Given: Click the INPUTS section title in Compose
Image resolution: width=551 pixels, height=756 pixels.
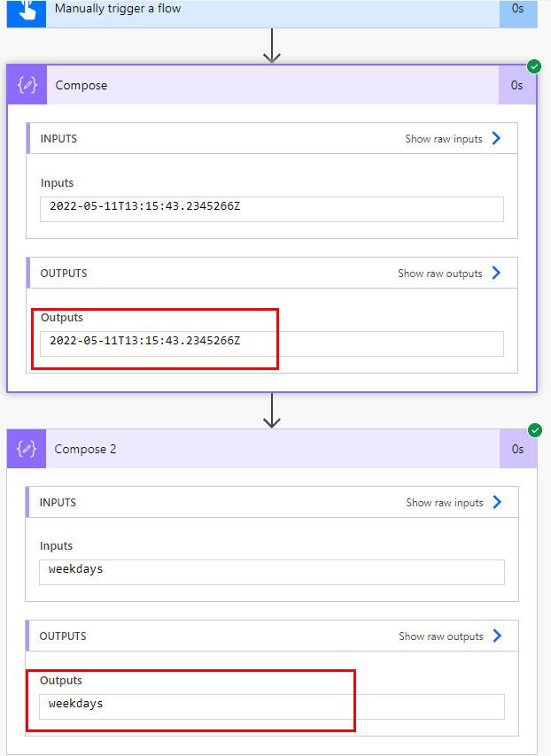Looking at the screenshot, I should pyautogui.click(x=58, y=139).
